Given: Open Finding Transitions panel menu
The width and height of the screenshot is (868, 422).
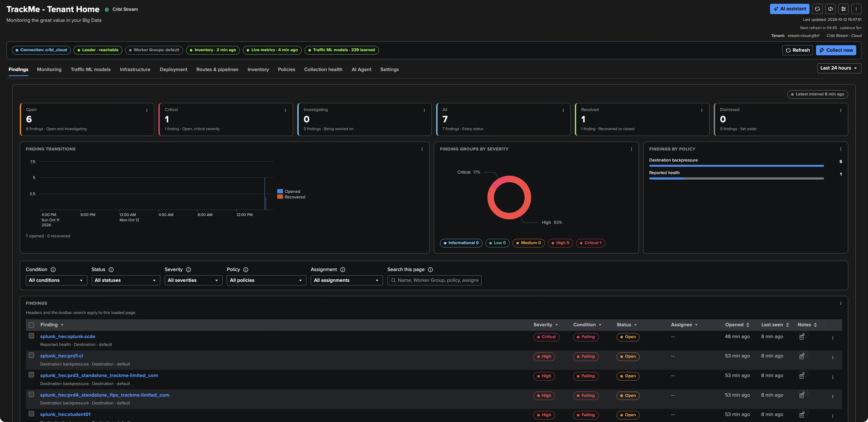Looking at the screenshot, I should tap(422, 149).
